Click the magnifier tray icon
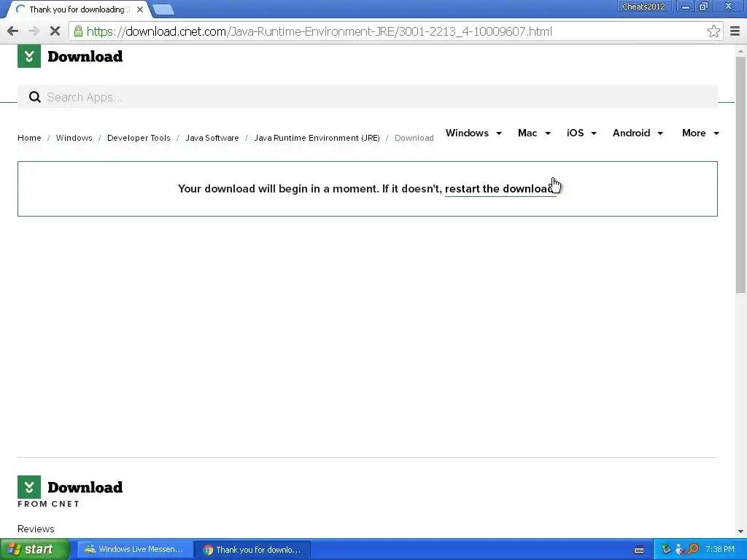This screenshot has height=560, width=747. coord(693,549)
